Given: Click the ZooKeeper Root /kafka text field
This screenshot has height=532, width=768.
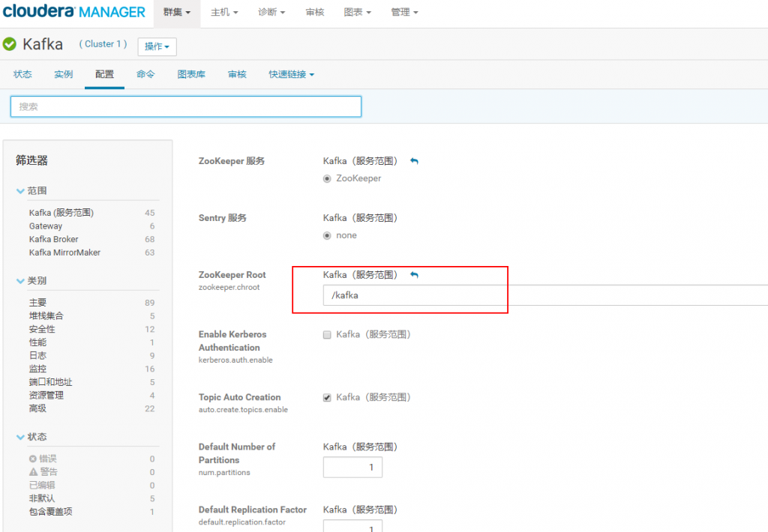Looking at the screenshot, I should 545,296.
